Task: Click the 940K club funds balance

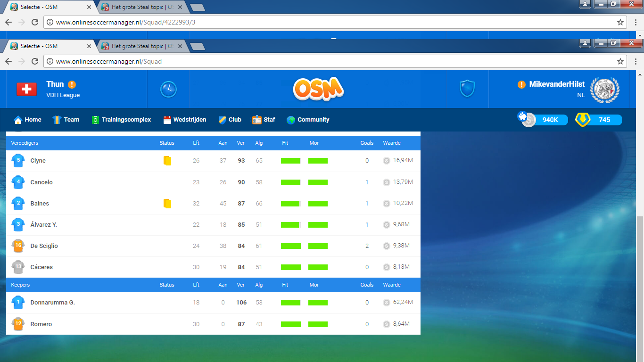Action: pos(550,120)
